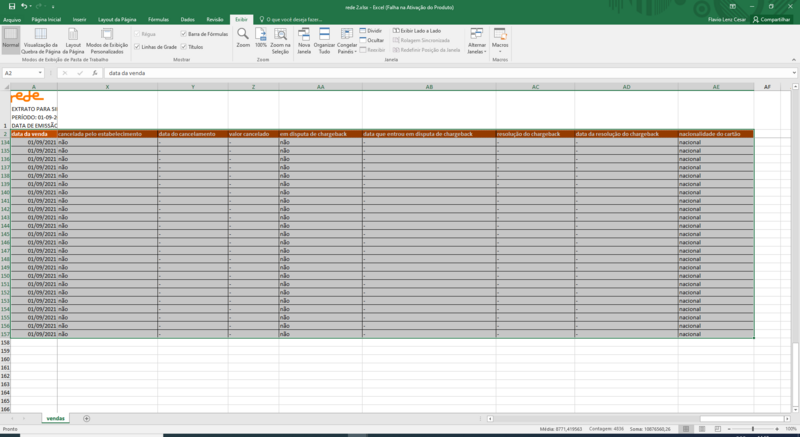Click status bar 'Soma' value

click(650, 429)
